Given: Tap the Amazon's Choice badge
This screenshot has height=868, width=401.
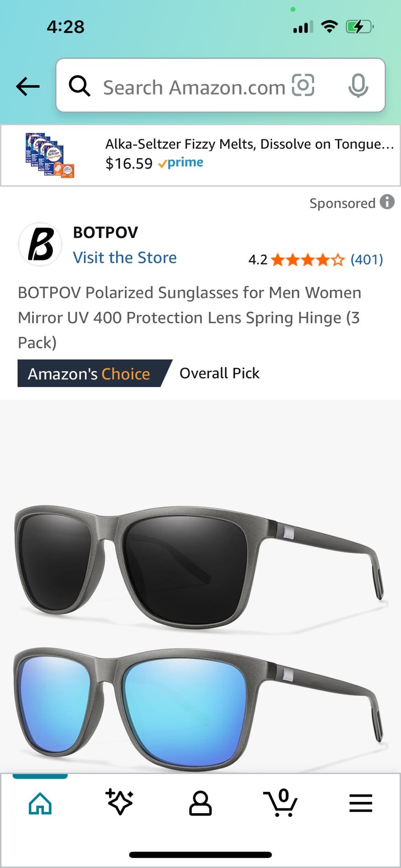Looking at the screenshot, I should tap(90, 374).
